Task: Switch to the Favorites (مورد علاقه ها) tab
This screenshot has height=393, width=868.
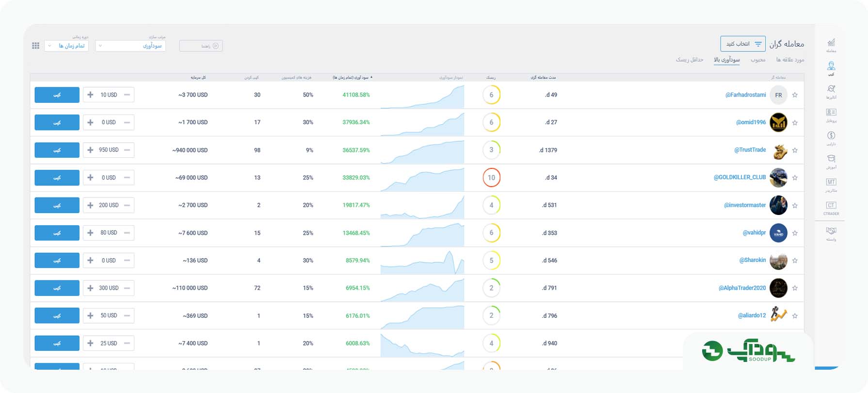Action: 790,60
